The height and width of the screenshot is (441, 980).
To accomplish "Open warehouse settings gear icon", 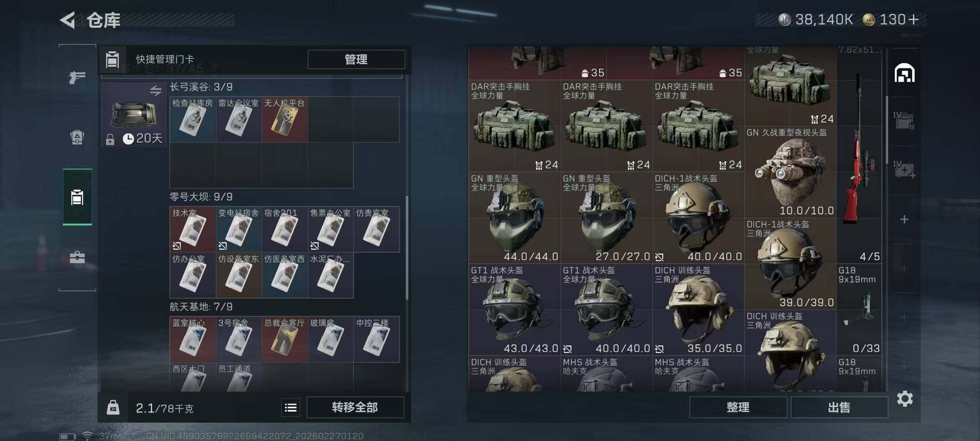I will click(x=905, y=399).
